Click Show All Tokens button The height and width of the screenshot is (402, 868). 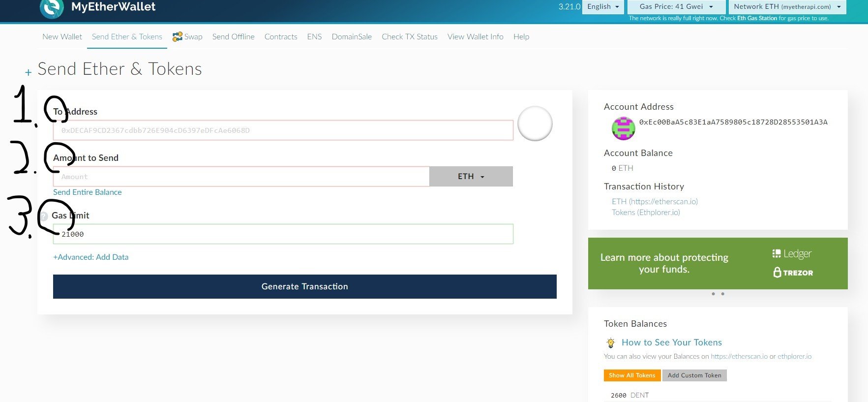click(x=632, y=375)
